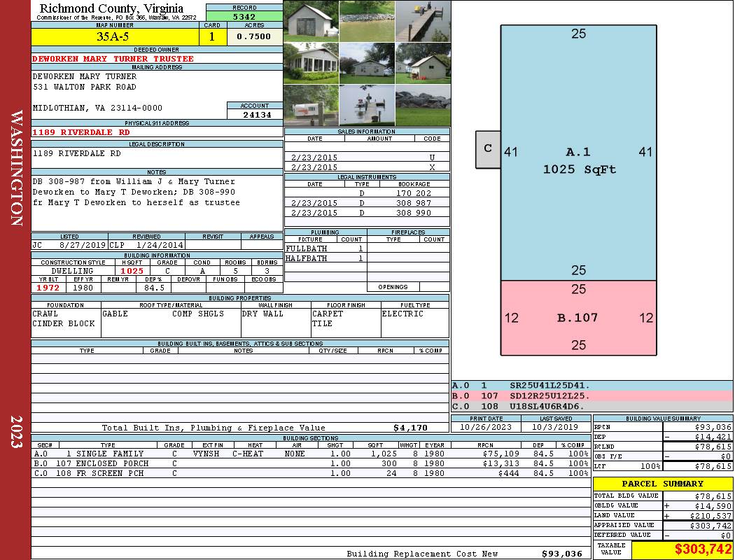This screenshot has height=560, width=735.
Task: Click roof material COMP SHGLS
Action: point(198,314)
